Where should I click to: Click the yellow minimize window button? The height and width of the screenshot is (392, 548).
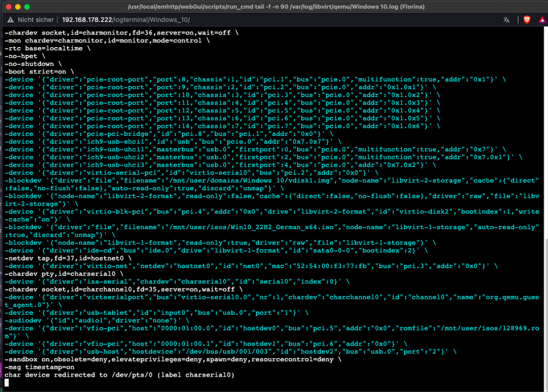pyautogui.click(x=18, y=7)
